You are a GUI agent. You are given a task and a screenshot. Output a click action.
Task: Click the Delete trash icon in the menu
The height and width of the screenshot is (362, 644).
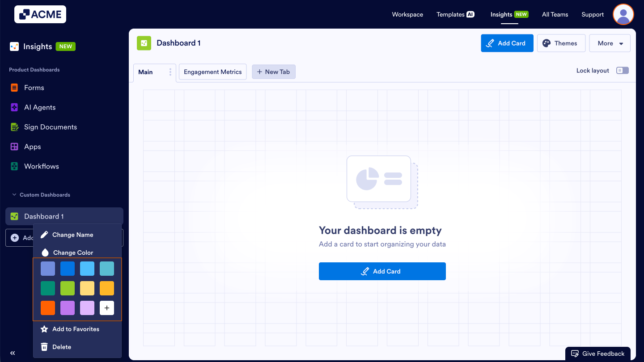click(44, 346)
